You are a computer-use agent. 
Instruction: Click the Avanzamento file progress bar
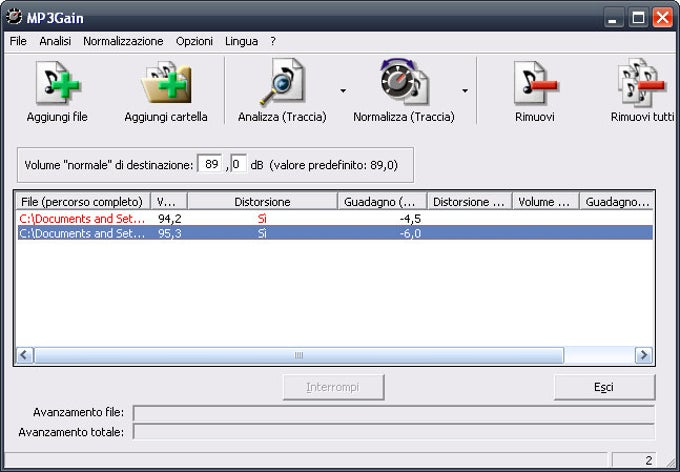(393, 413)
